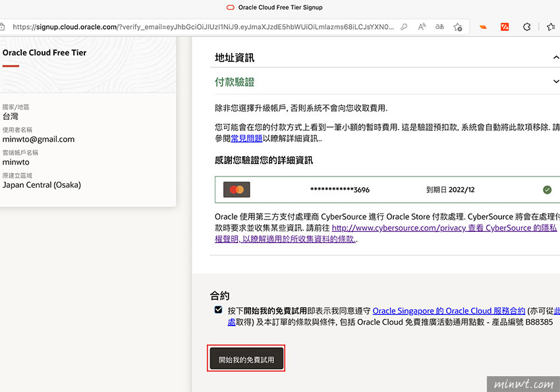This screenshot has width=560, height=392.
Task: Click the minwto@gmail.com username text
Action: point(39,139)
